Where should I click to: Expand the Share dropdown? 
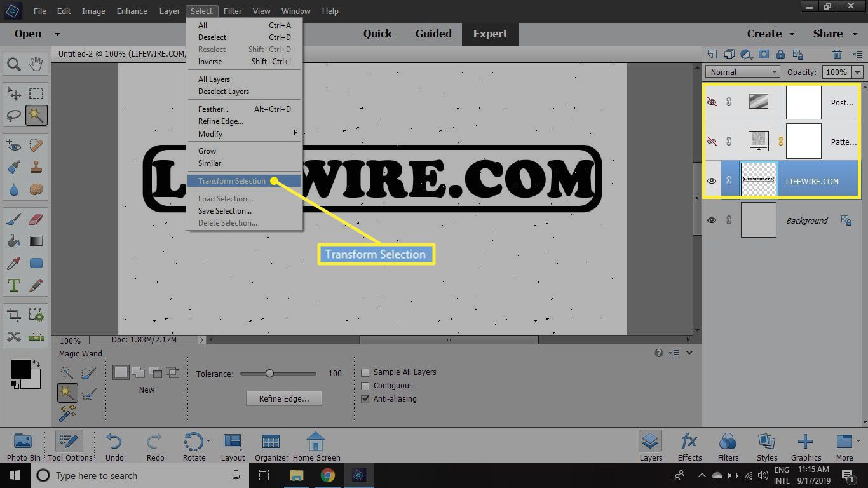pyautogui.click(x=853, y=34)
